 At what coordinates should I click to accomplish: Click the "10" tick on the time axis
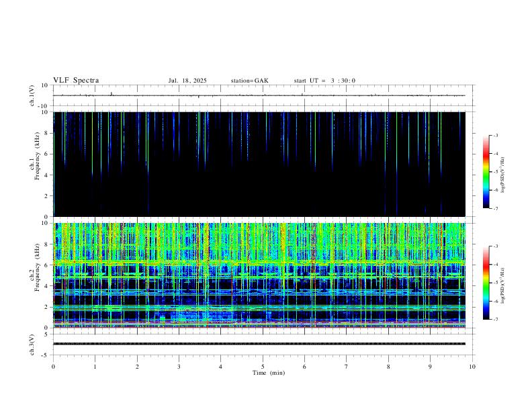click(472, 367)
